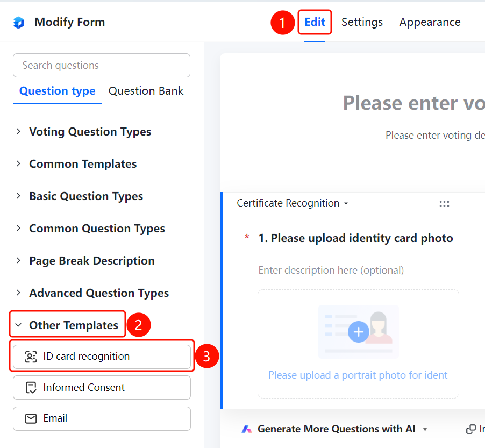Switch to the Question Bank tab
Image resolution: width=485 pixels, height=448 pixels.
tap(146, 91)
